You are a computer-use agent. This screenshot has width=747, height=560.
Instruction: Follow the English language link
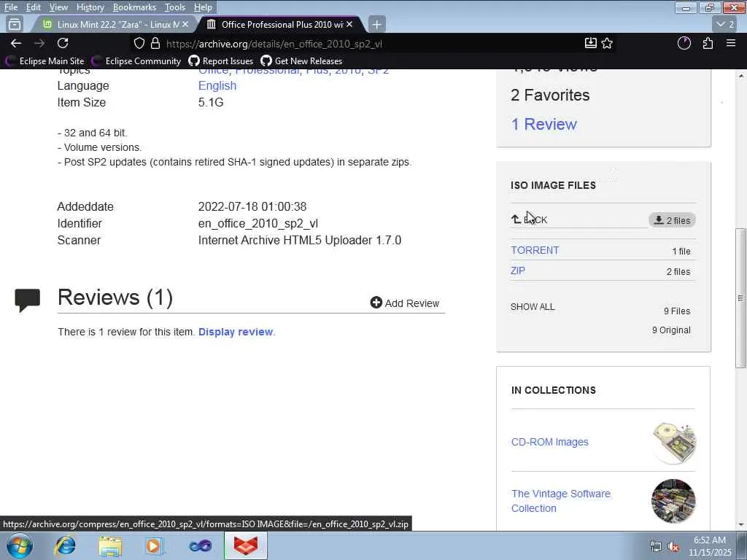coord(217,86)
